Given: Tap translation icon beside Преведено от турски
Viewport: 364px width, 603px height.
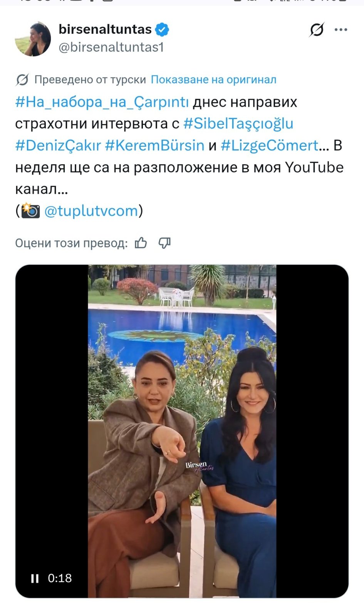Looking at the screenshot, I should pyautogui.click(x=22, y=80).
